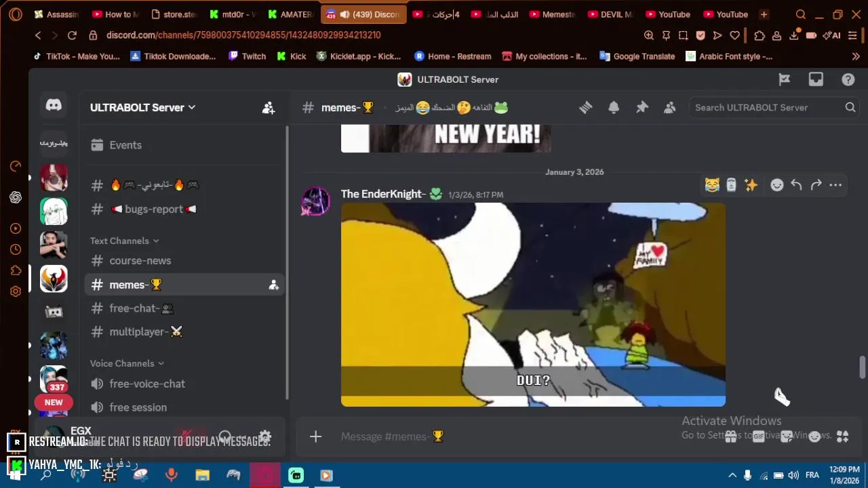Open Twitch bookmark

coord(246,56)
